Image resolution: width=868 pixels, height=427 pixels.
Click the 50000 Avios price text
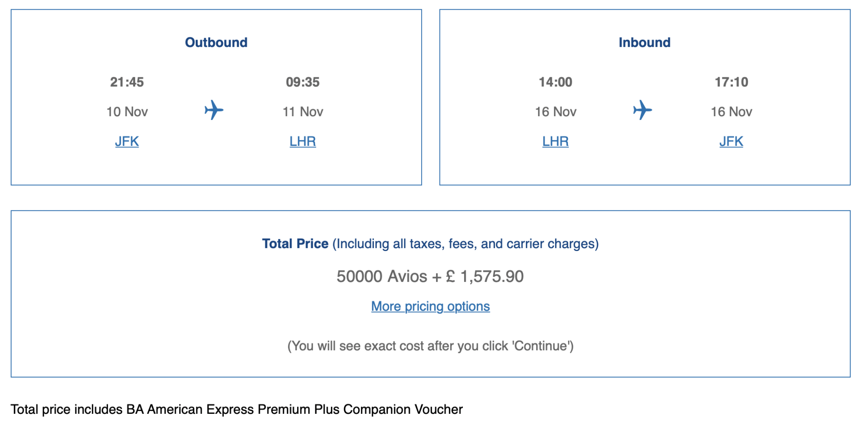click(429, 276)
